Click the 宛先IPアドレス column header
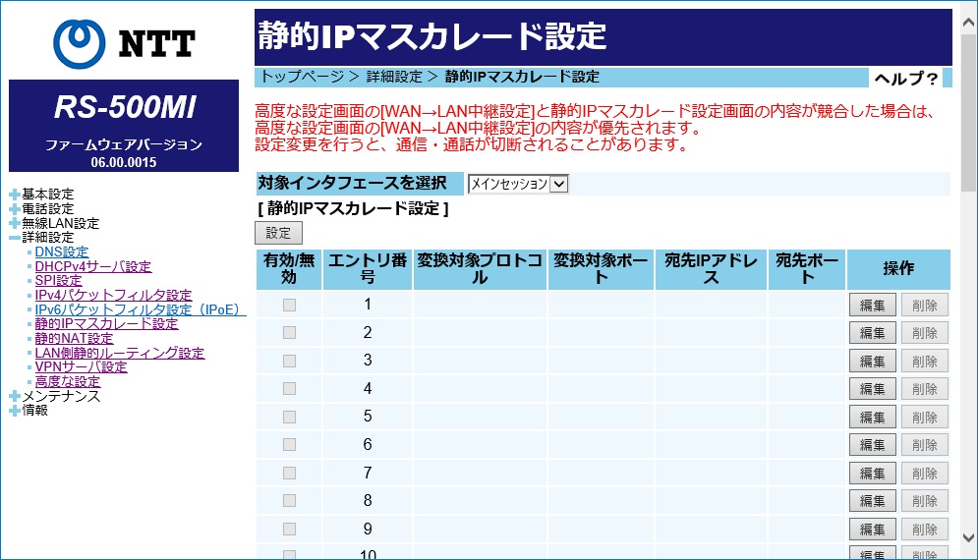Image resolution: width=978 pixels, height=560 pixels. [711, 269]
